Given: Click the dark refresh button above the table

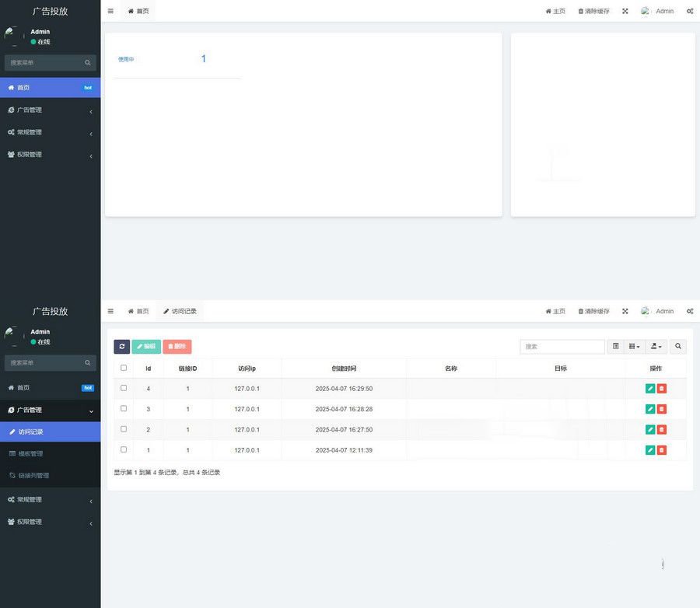Looking at the screenshot, I should (x=122, y=347).
